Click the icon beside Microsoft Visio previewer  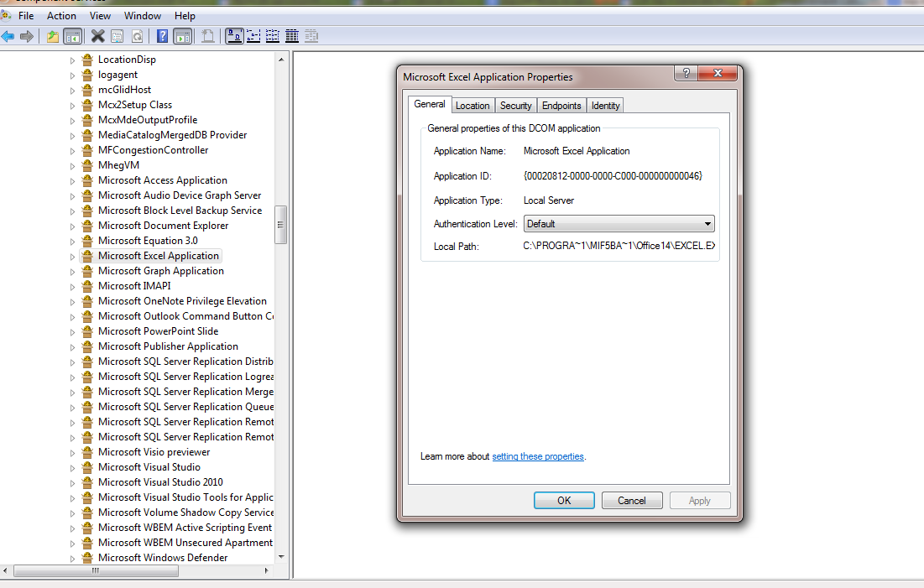88,452
